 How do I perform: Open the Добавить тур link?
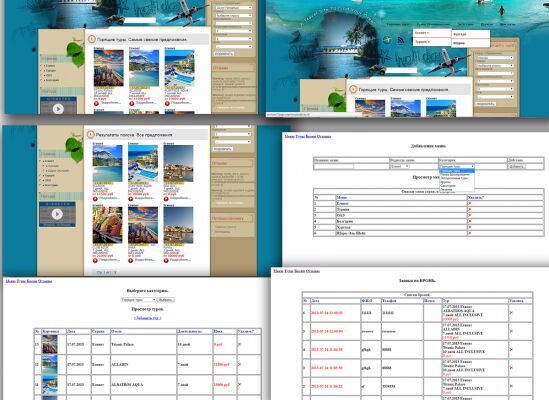[x=147, y=318]
